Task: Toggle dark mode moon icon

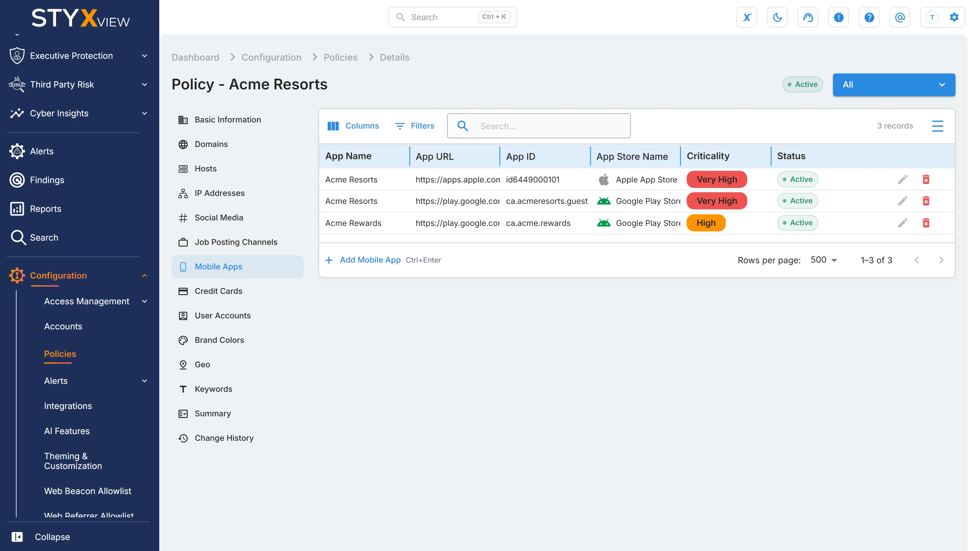Action: (x=777, y=17)
